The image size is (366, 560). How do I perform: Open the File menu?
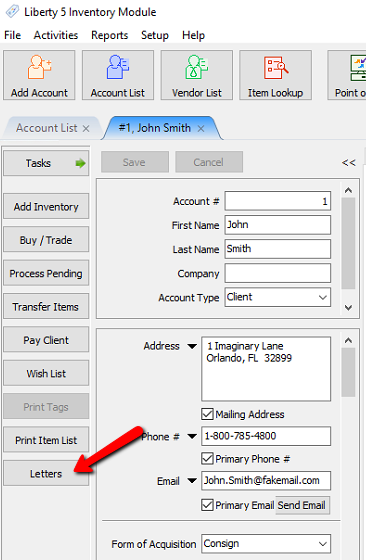point(12,35)
